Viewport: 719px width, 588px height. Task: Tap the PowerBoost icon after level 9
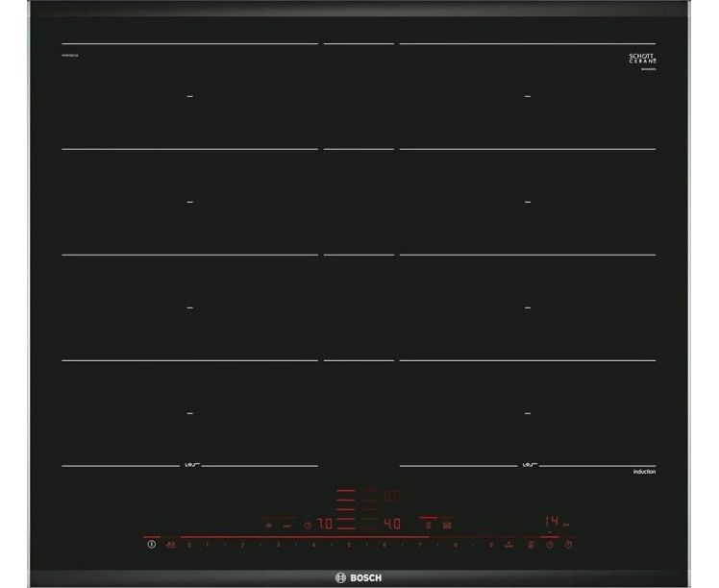[x=508, y=545]
